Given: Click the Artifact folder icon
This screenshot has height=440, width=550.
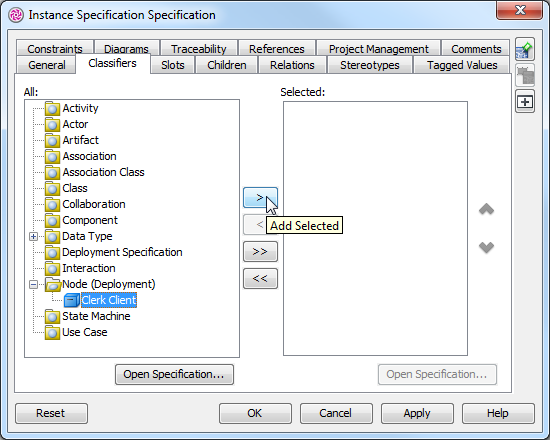Looking at the screenshot, I should tap(52, 141).
